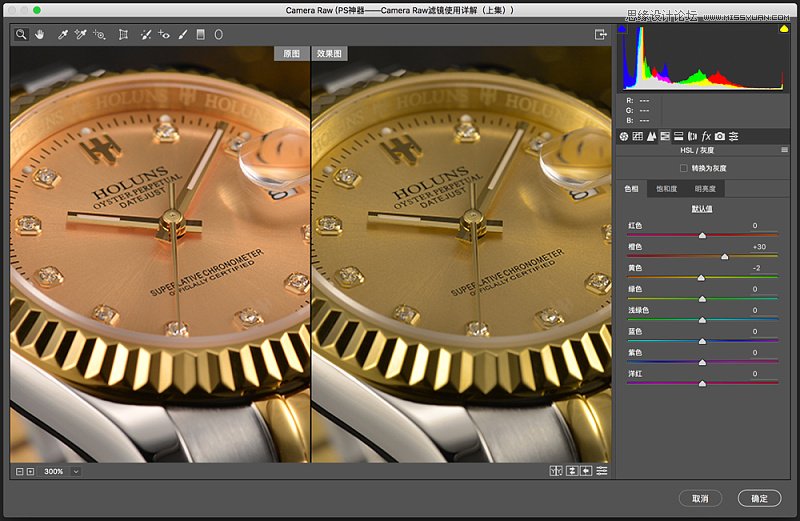The image size is (800, 521).
Task: Open the Effects fx panel icon
Action: click(x=706, y=136)
